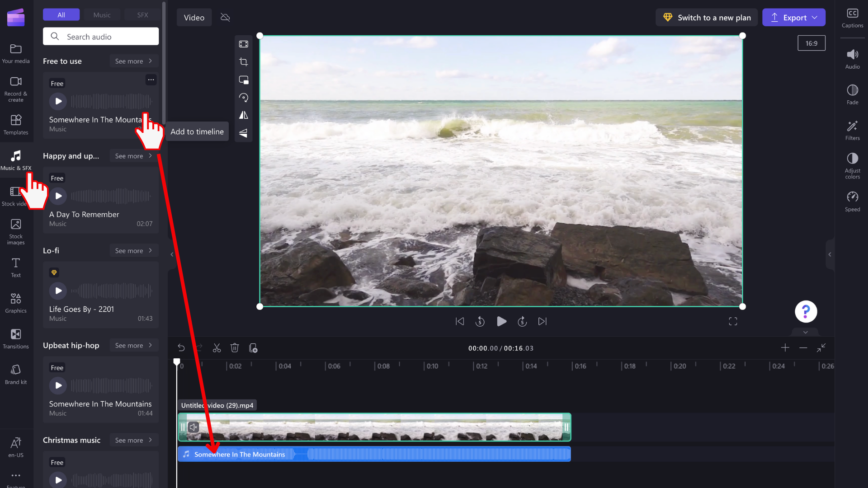This screenshot has width=868, height=488.
Task: Zoom in the timeline
Action: [x=785, y=347]
